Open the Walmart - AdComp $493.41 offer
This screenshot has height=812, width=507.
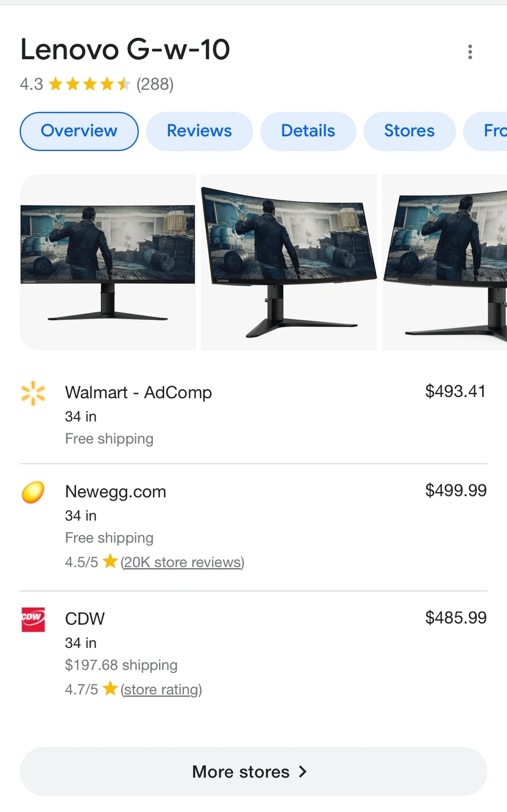pyautogui.click(x=253, y=414)
